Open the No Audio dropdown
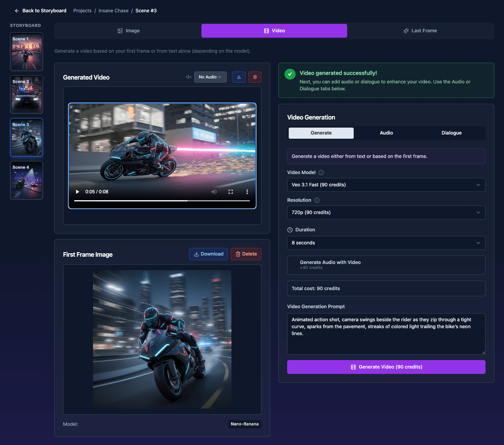The height and width of the screenshot is (445, 504). [x=210, y=77]
